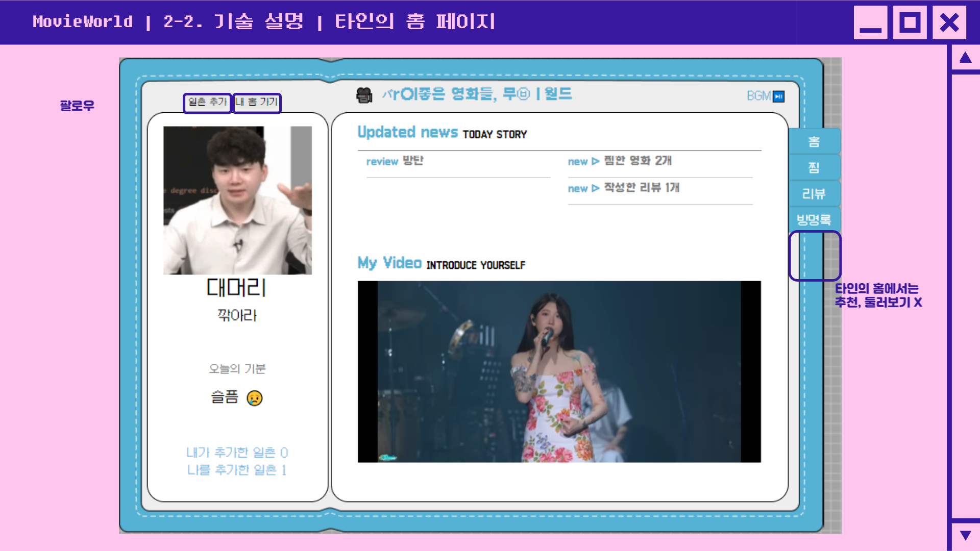The image size is (980, 551).
Task: Click the My Video singer video
Action: [559, 371]
